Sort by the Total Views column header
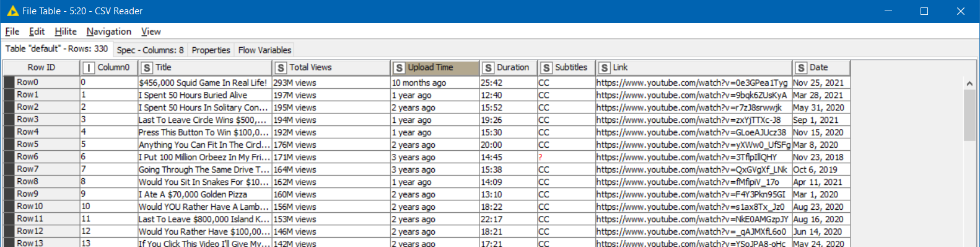This screenshot has width=980, height=247. 331,68
